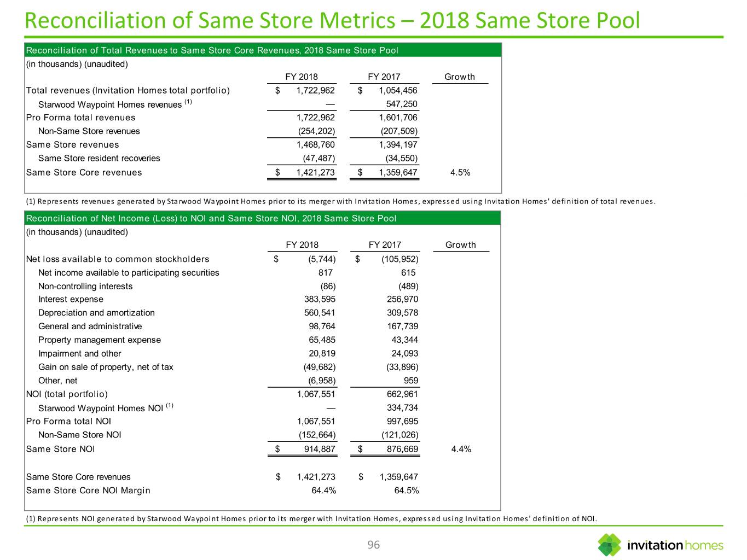Screen dimensions: 747x560
Task: Click the Gain on sale of property row label
Action: [106, 367]
